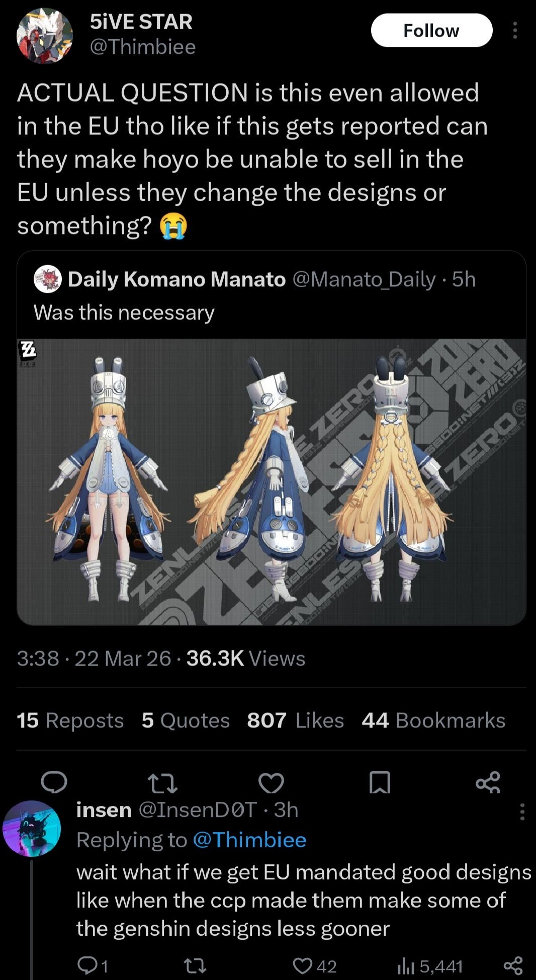Open the main tweet's three-dot menu
The width and height of the screenshot is (536, 980).
[x=515, y=31]
